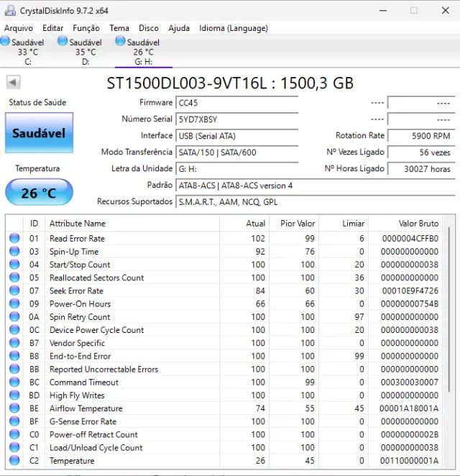Open the Disco menu
The height and width of the screenshot is (476, 460).
(149, 28)
